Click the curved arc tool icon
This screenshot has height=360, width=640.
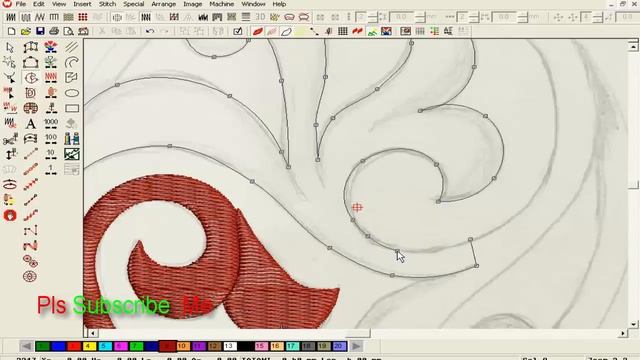click(x=72, y=62)
